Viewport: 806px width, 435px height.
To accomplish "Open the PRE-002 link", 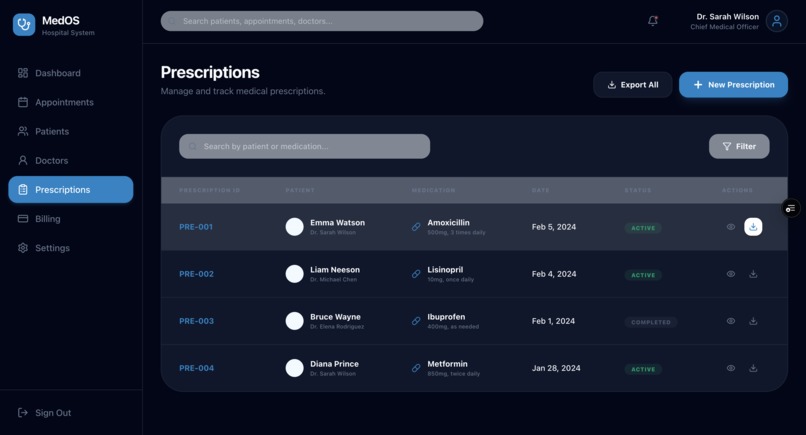I will tap(196, 274).
